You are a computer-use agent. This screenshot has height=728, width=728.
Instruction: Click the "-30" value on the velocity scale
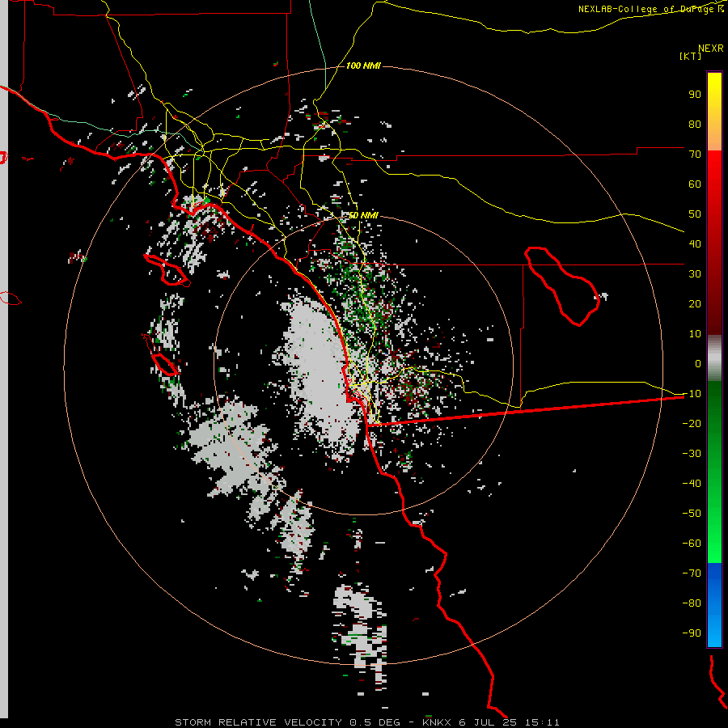click(x=692, y=454)
